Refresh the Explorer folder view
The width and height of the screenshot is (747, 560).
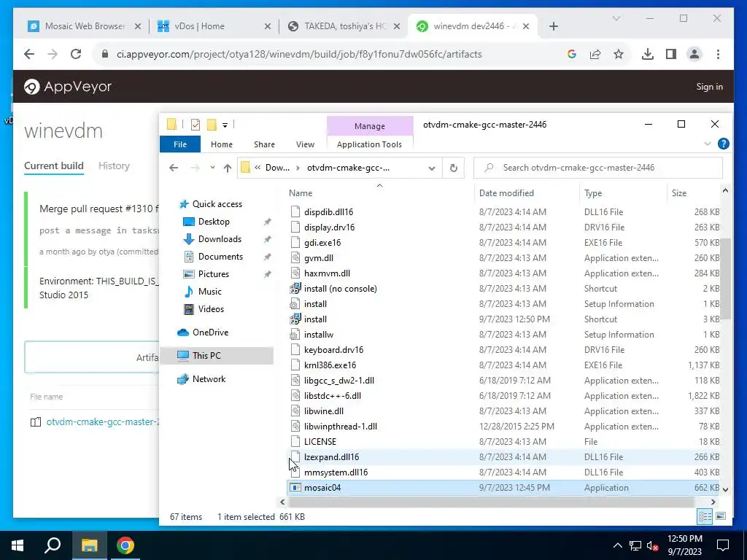pos(454,168)
